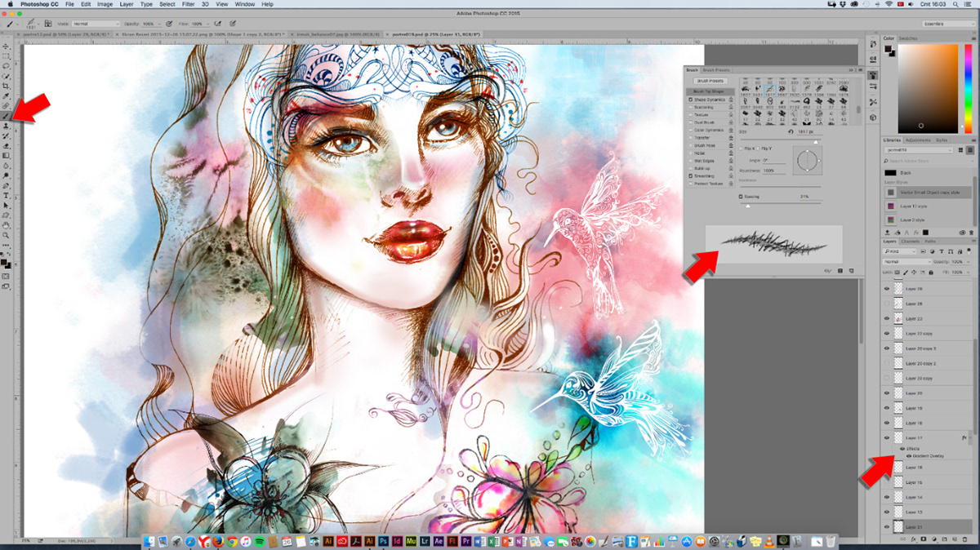Screen dimensions: 980x550
Task: Create new brush from Brush panel footer
Action: tap(849, 269)
